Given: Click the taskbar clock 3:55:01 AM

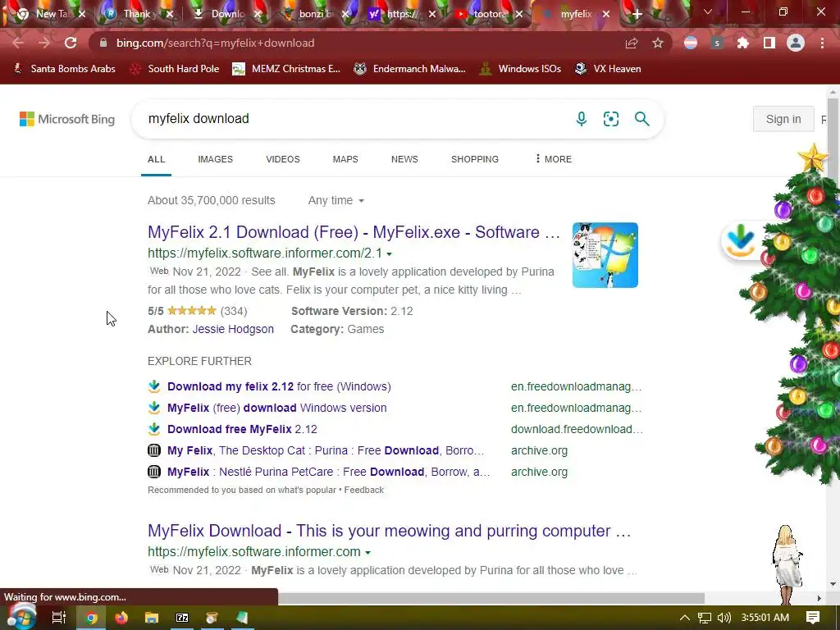Looking at the screenshot, I should pyautogui.click(x=765, y=618).
